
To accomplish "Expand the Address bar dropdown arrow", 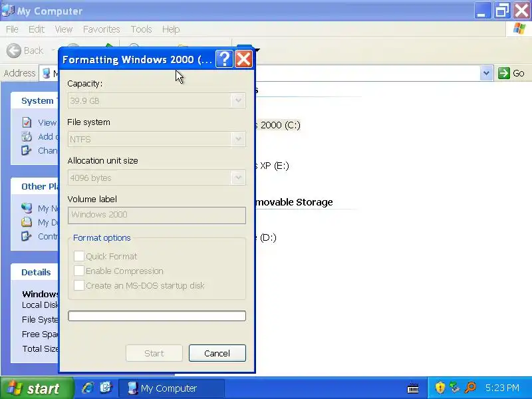I will point(486,73).
